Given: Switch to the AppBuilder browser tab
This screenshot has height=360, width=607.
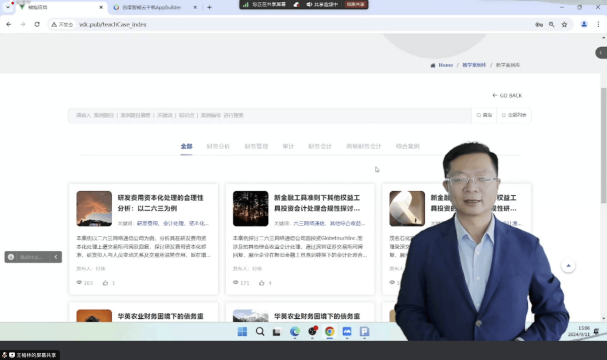Looking at the screenshot, I should [151, 7].
